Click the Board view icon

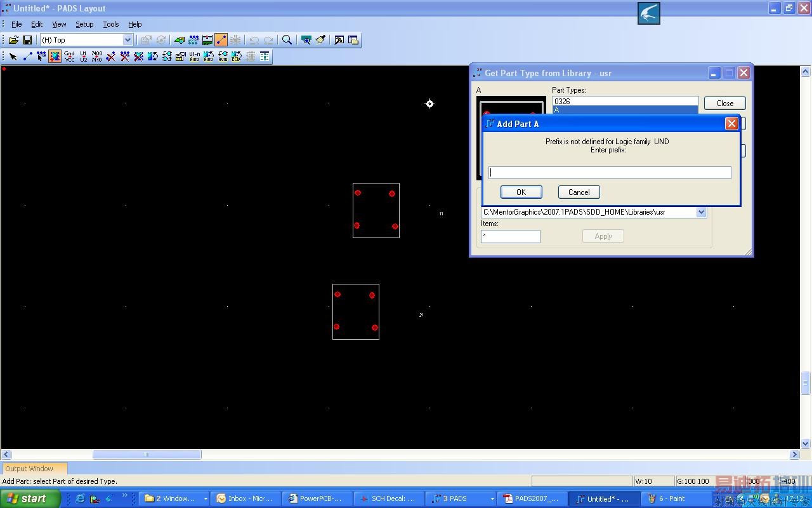pyautogui.click(x=306, y=40)
